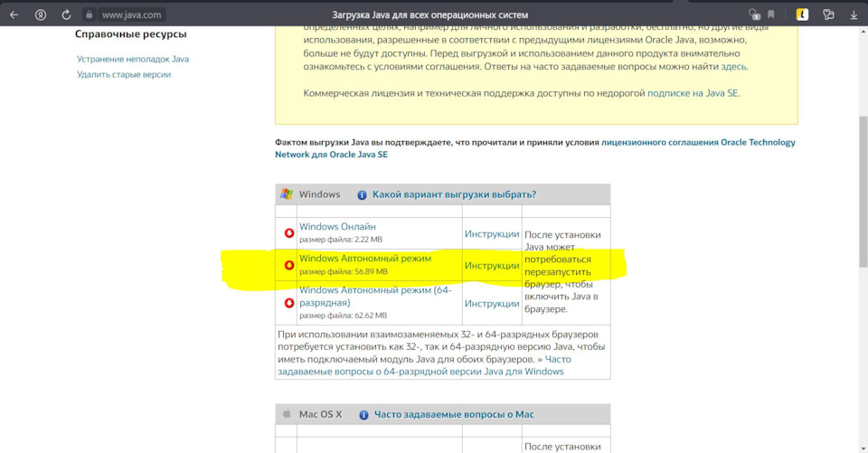Click text размер файла: 62.62 MB
This screenshot has height=453, width=868.
coord(344,316)
